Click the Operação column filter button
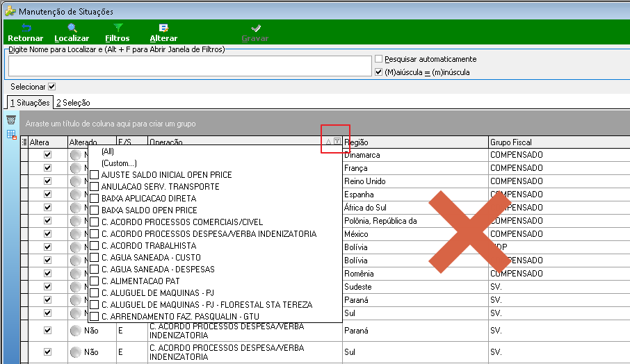Screen dimensions: 630x364 (x=337, y=141)
